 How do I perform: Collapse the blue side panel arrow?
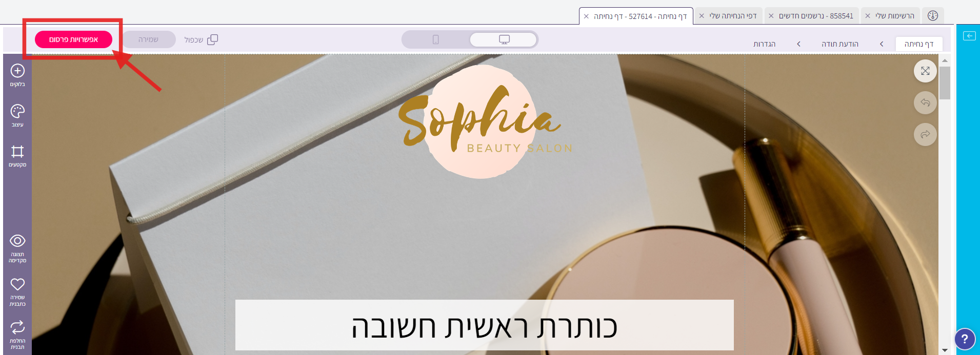pos(969,36)
